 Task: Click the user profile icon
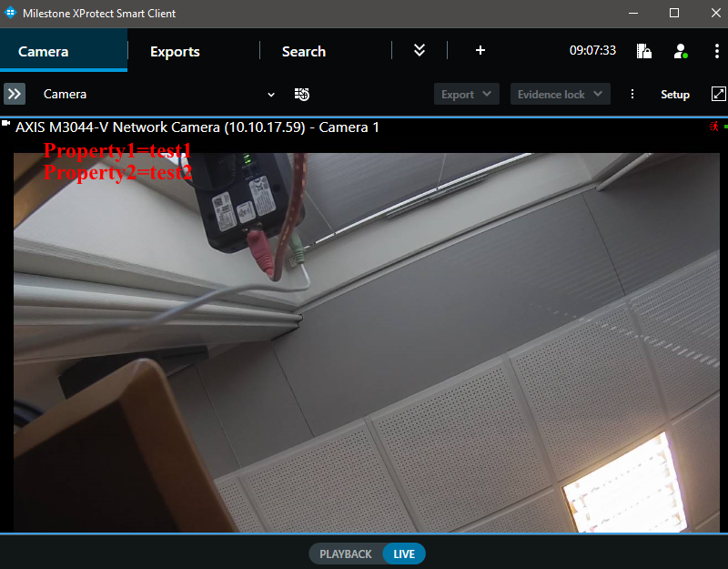coord(681,51)
